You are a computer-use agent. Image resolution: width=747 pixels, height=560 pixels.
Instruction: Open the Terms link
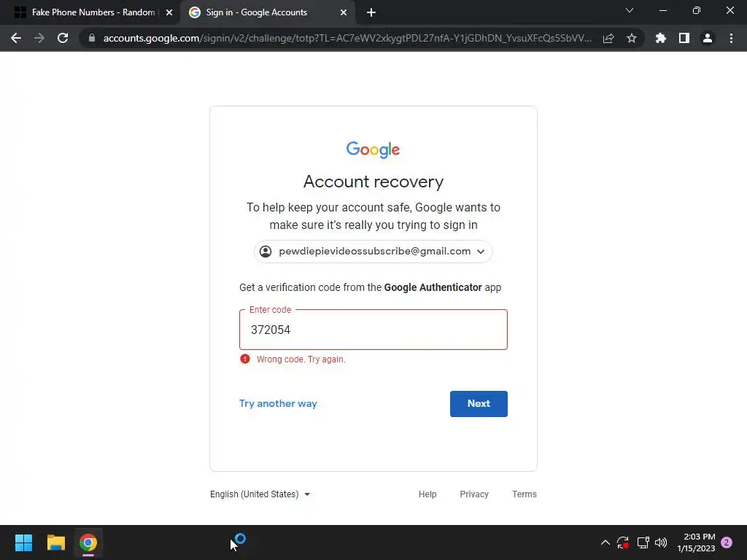point(524,494)
